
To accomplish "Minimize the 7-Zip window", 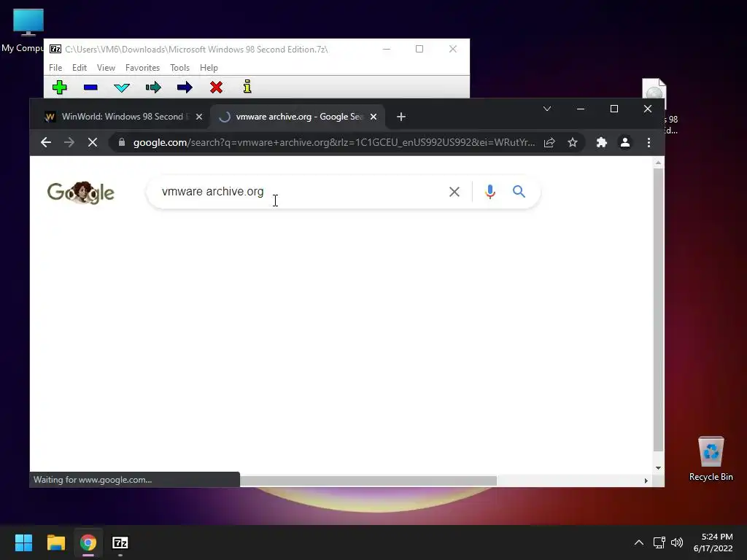I will pyautogui.click(x=387, y=49).
